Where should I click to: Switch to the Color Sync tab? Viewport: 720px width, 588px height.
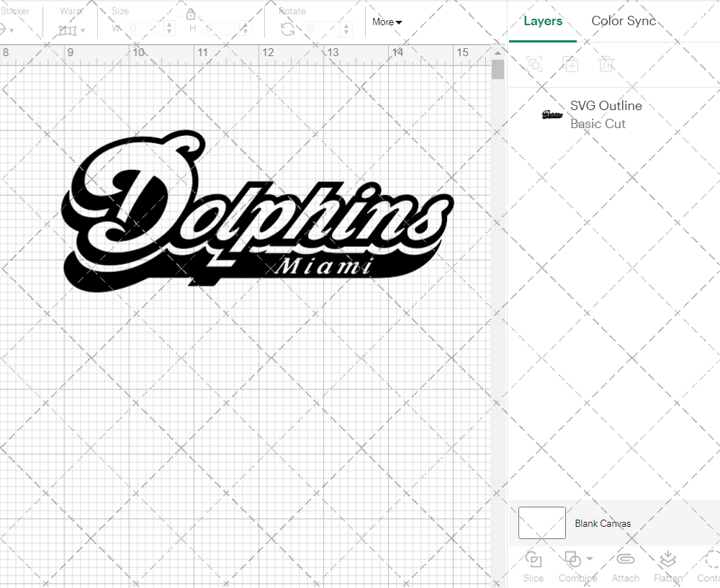pyautogui.click(x=624, y=21)
